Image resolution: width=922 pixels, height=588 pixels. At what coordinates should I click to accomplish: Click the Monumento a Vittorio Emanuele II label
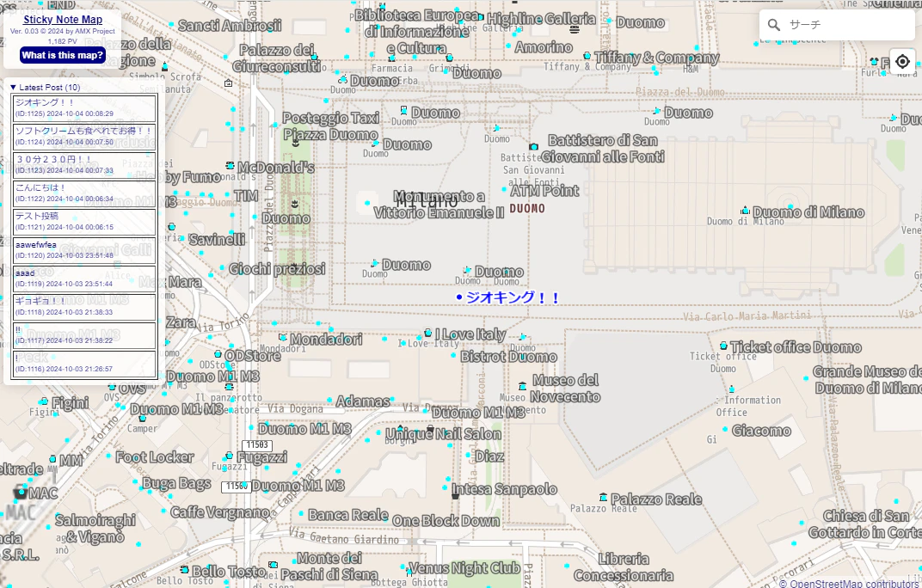click(x=439, y=204)
